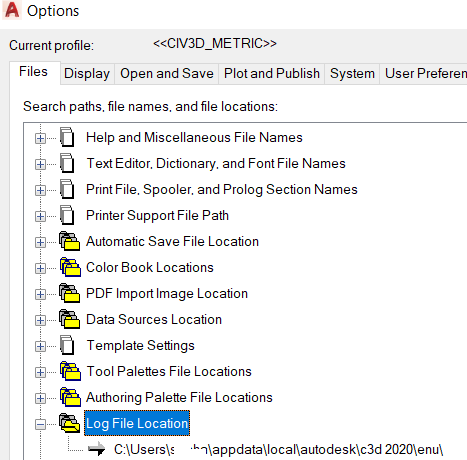The image size is (467, 460).
Task: Click the Tool Palettes File Locations folder icon
Action: tap(70, 371)
